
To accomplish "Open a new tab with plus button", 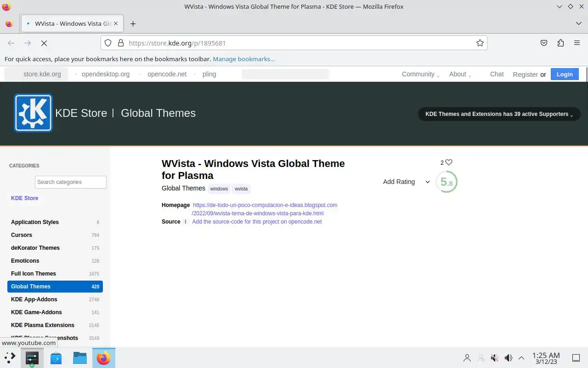I will point(133,23).
